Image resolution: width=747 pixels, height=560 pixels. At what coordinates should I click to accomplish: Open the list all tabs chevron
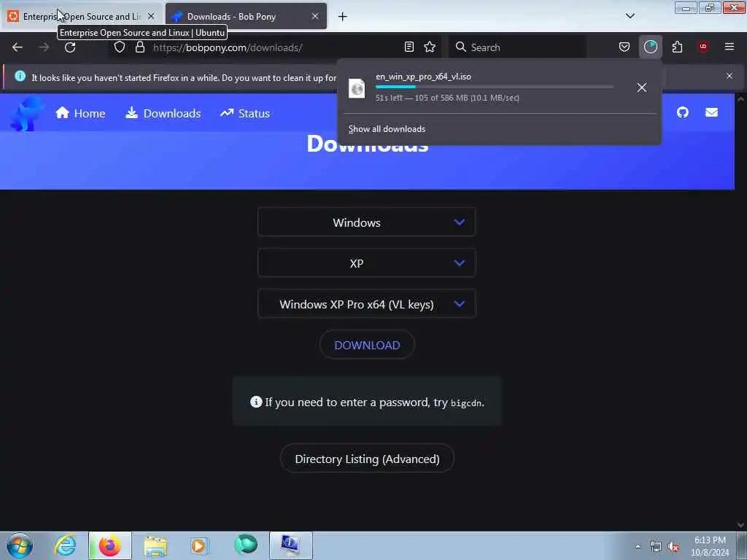[630, 16]
